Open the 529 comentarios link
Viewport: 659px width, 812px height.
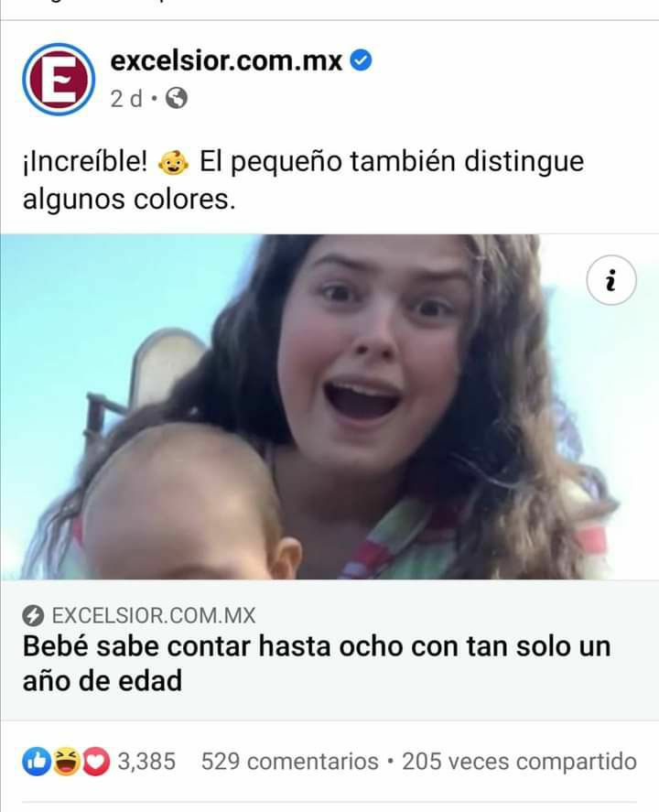[290, 762]
